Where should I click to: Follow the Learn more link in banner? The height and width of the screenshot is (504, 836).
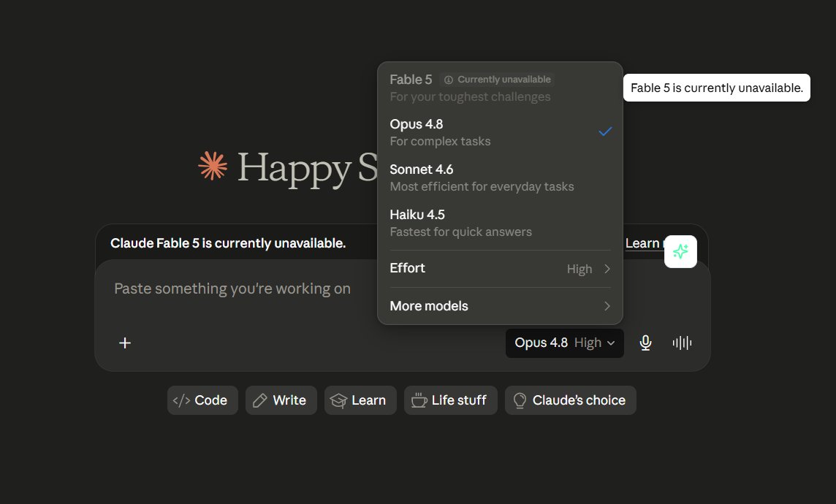pyautogui.click(x=645, y=243)
